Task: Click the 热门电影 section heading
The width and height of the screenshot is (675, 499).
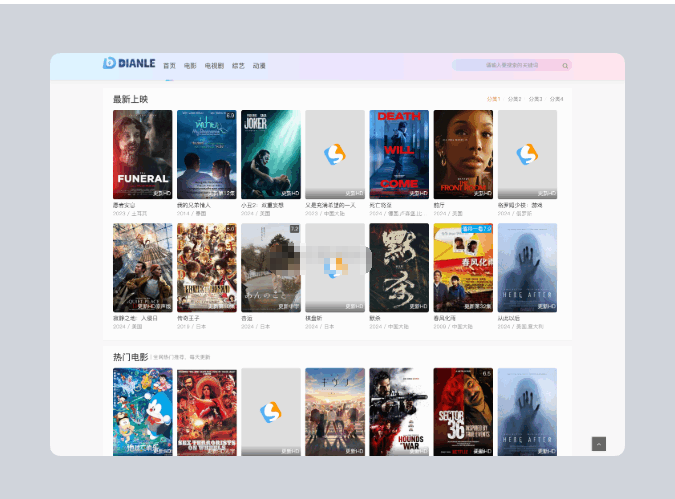Action: [130, 357]
